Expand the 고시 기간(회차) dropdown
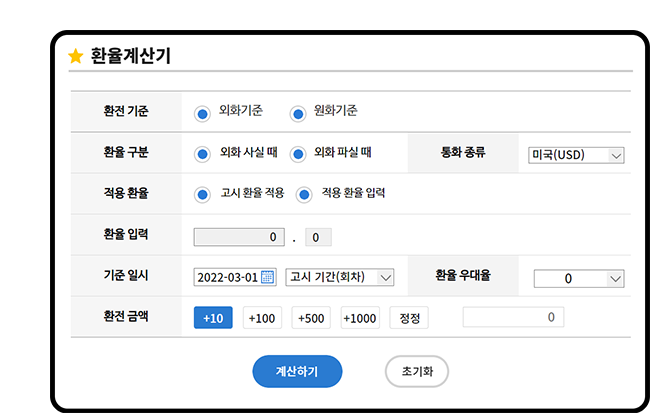Screen dimensions: 650x413 pos(339,277)
